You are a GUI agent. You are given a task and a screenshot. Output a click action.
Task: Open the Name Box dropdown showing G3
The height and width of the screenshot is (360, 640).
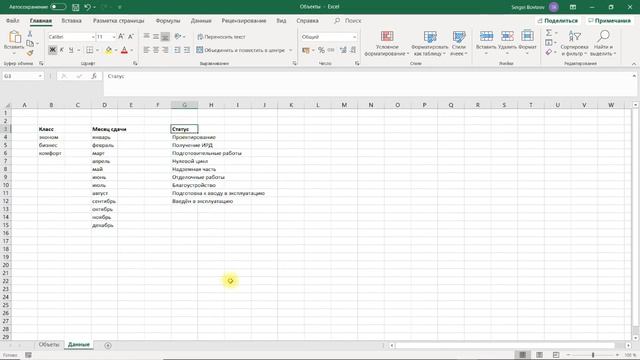tap(40, 76)
